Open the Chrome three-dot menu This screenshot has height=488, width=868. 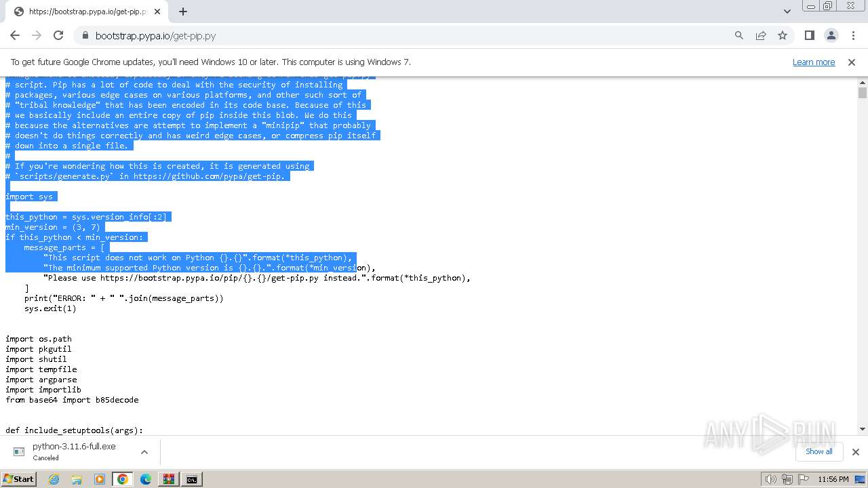click(853, 35)
